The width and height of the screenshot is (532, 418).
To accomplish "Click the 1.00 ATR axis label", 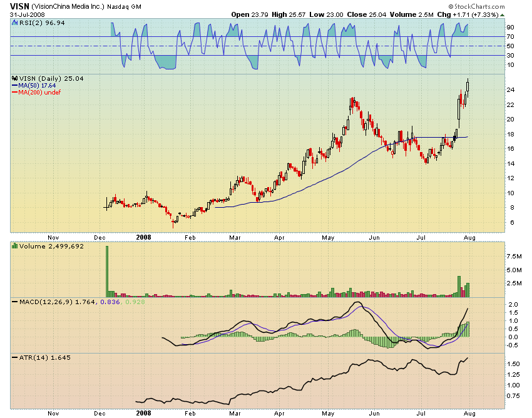I will (513, 385).
